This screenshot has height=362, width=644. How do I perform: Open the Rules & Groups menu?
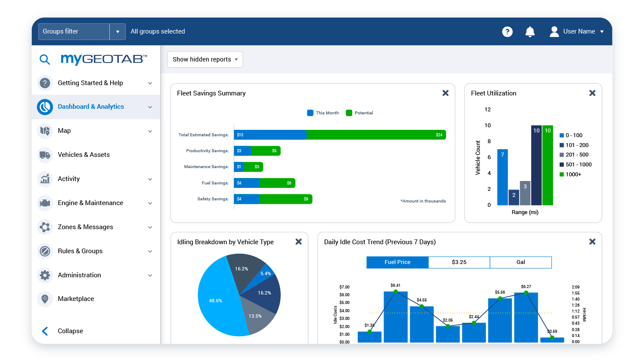80,251
